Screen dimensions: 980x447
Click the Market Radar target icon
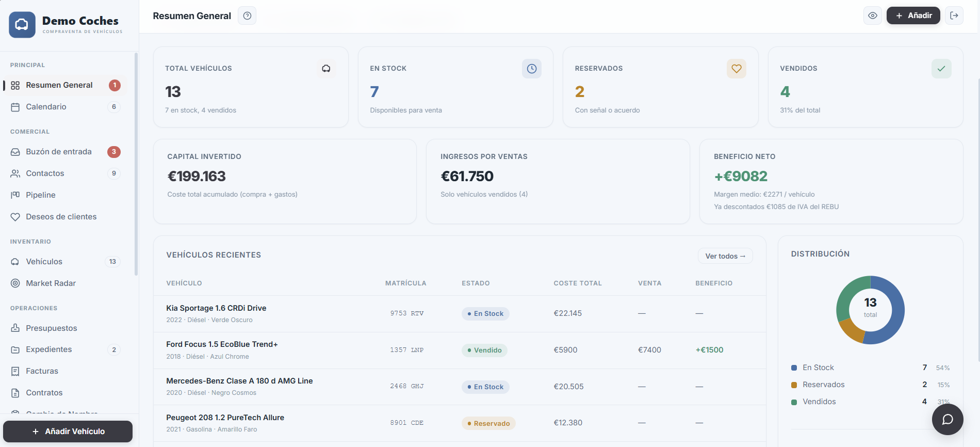pos(15,283)
